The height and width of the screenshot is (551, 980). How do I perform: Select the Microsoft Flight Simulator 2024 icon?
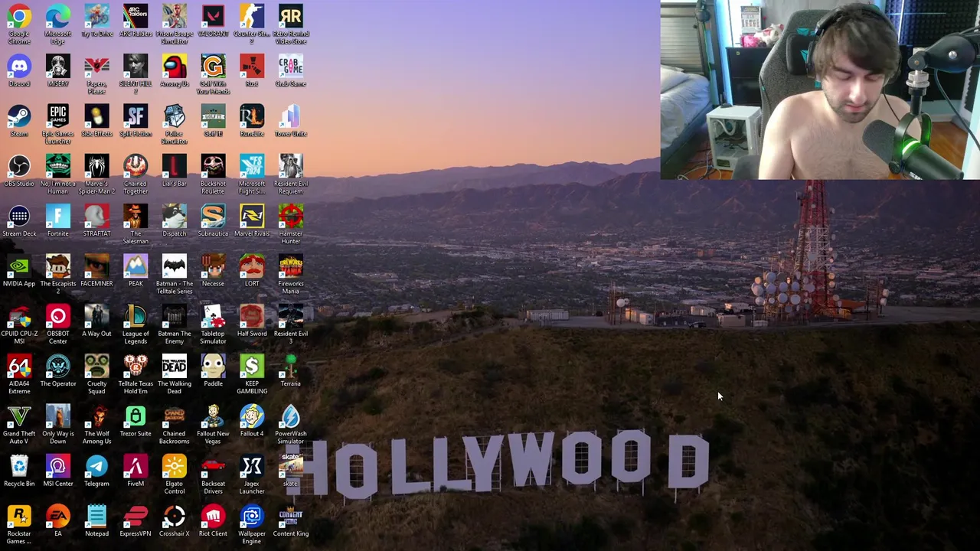click(252, 165)
